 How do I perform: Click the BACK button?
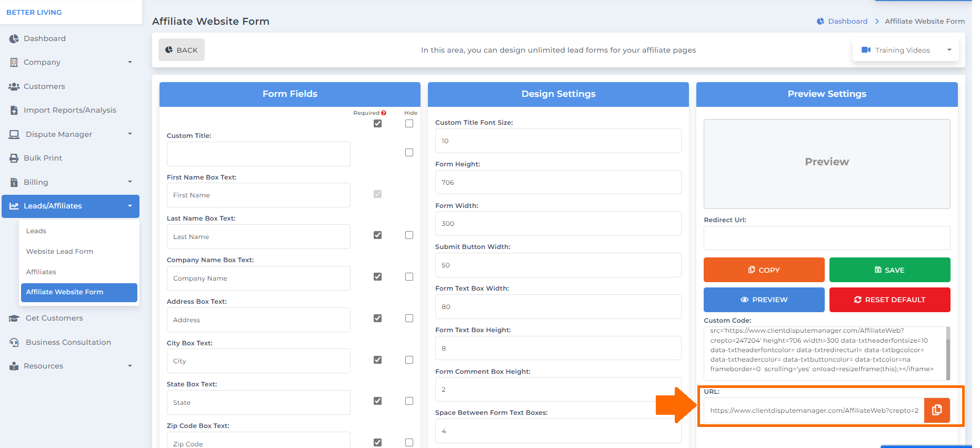(x=182, y=50)
